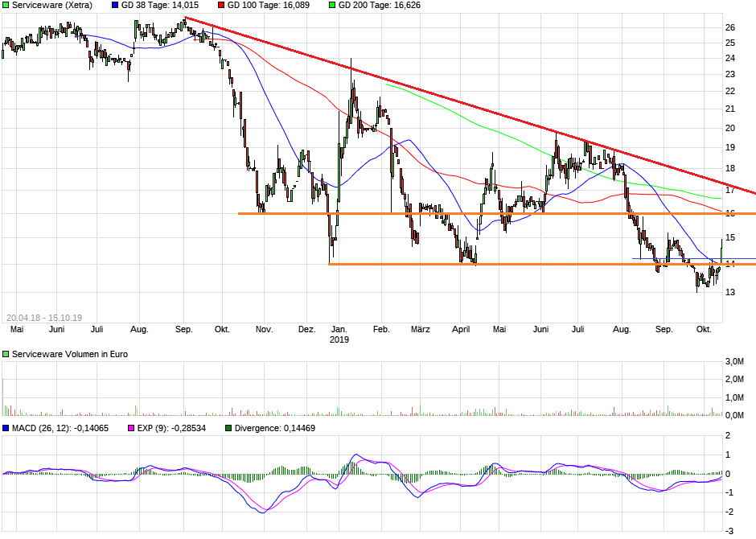This screenshot has width=756, height=539.
Task: Click the green GD 200 Tage legend square
Action: pyautogui.click(x=331, y=5)
